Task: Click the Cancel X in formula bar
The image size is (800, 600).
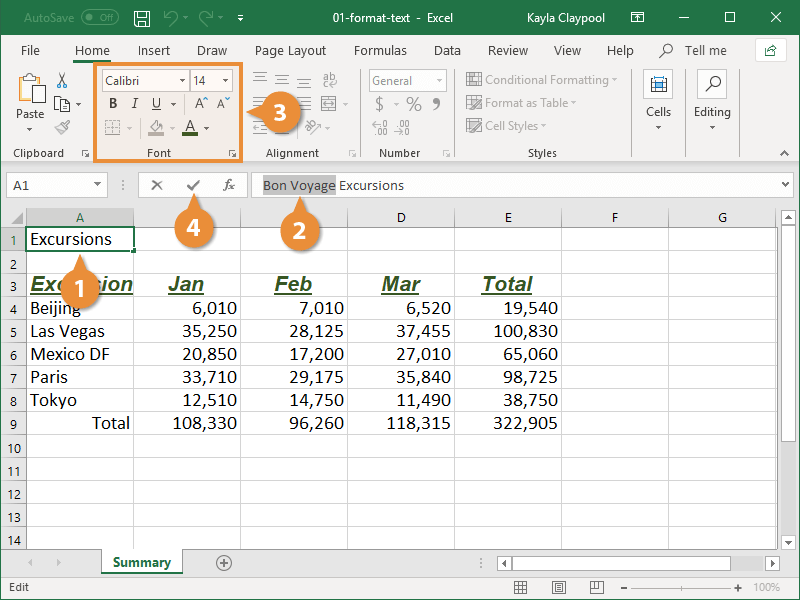Action: pyautogui.click(x=157, y=185)
